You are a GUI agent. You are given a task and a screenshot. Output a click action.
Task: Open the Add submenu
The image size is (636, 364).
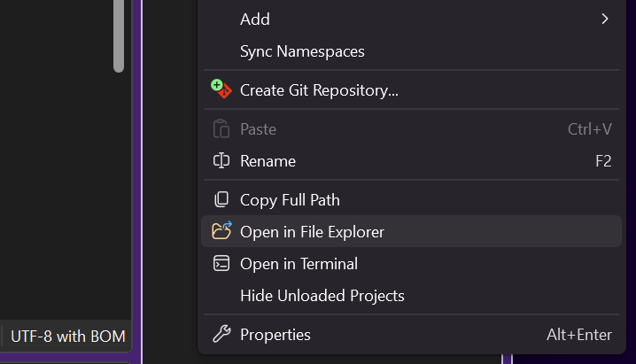[255, 19]
